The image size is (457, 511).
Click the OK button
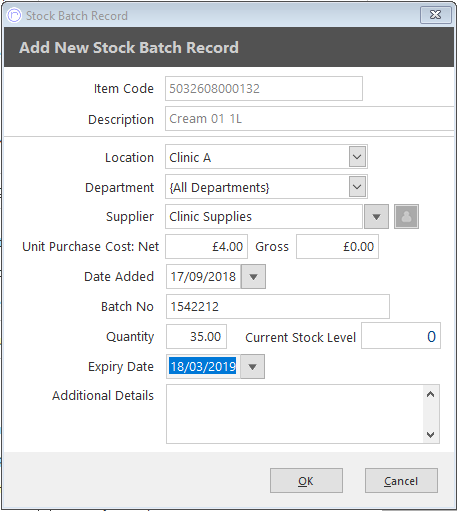coord(306,480)
